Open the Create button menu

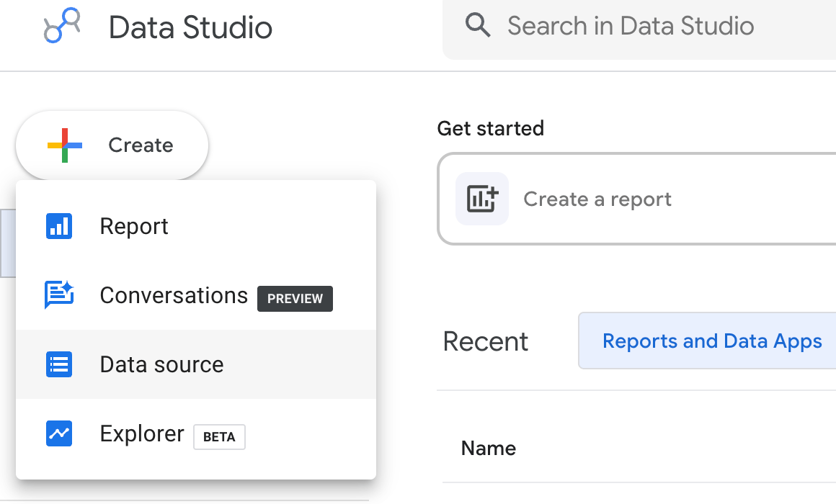point(112,145)
